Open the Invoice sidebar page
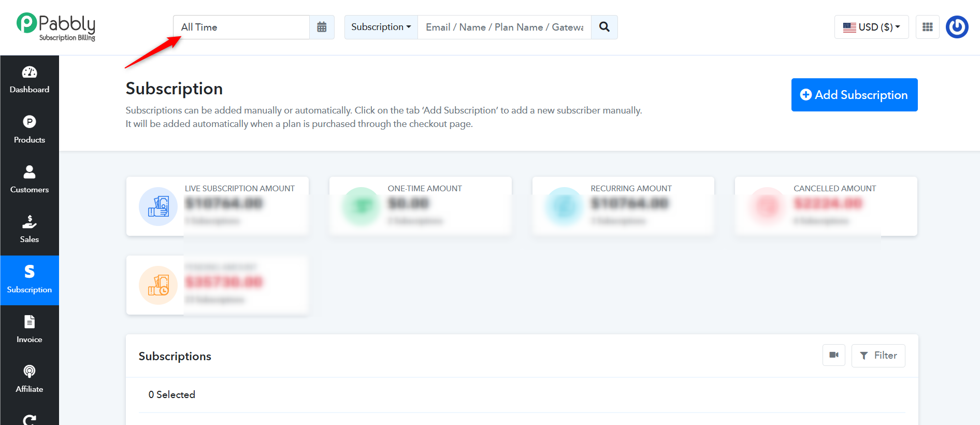Viewport: 980px width, 425px height. click(x=30, y=330)
